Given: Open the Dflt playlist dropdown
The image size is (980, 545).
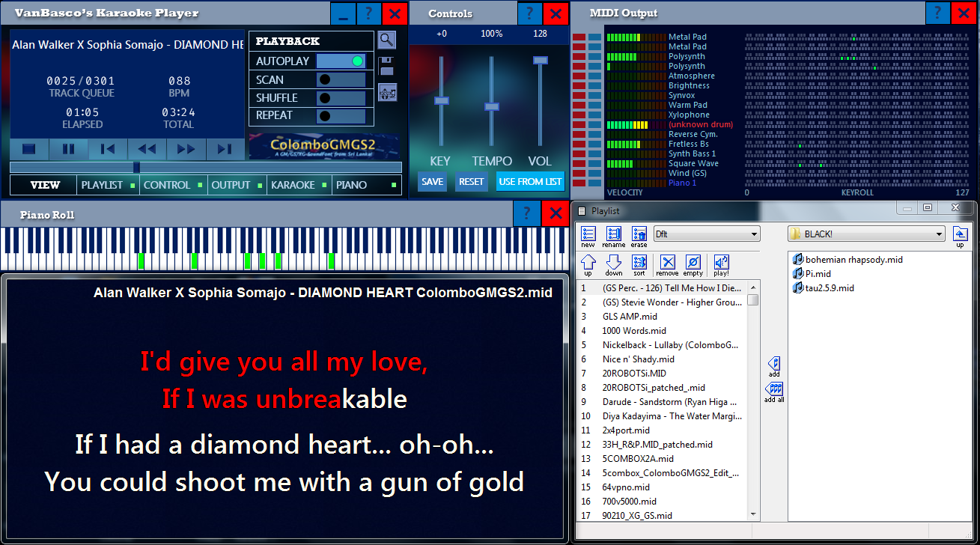Looking at the screenshot, I should 707,234.
